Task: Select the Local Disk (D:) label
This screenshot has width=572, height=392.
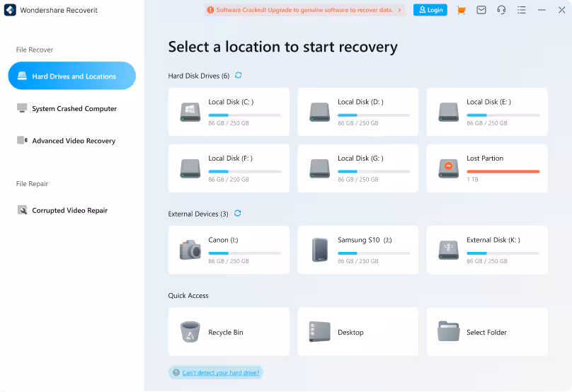Action: [360, 102]
